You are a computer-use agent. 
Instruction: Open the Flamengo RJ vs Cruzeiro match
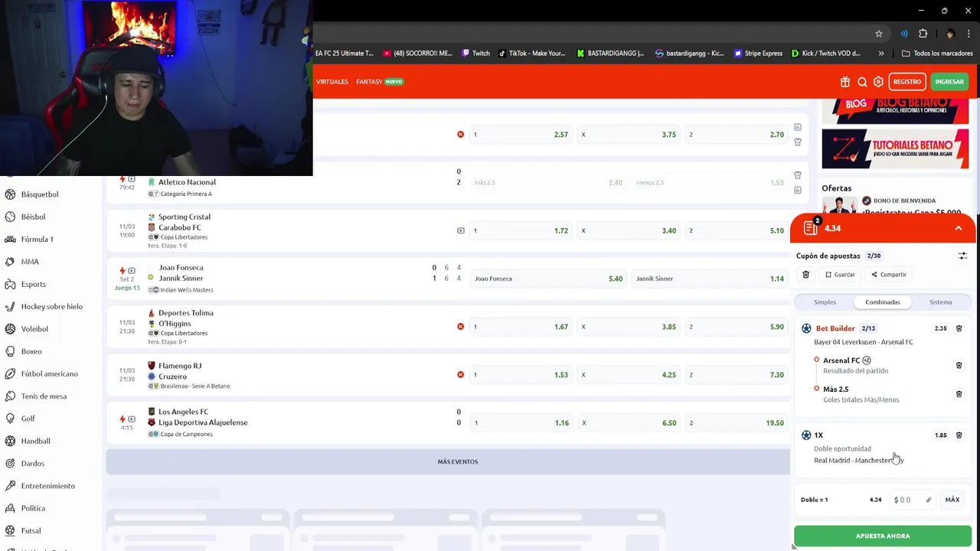click(180, 371)
